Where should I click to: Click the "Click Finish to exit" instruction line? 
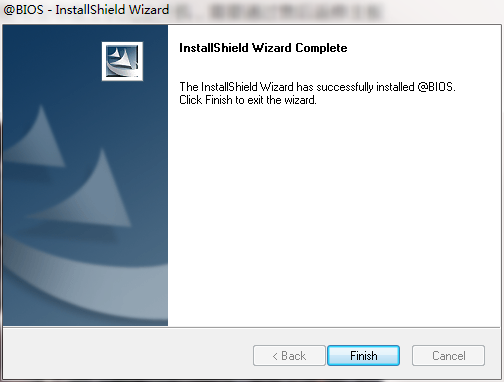tap(248, 100)
